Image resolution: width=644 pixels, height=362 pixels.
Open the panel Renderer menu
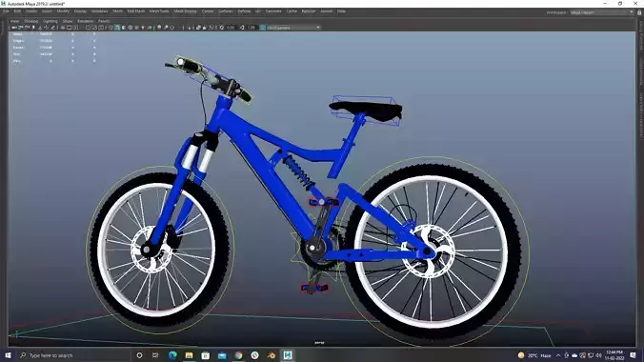(x=86, y=21)
